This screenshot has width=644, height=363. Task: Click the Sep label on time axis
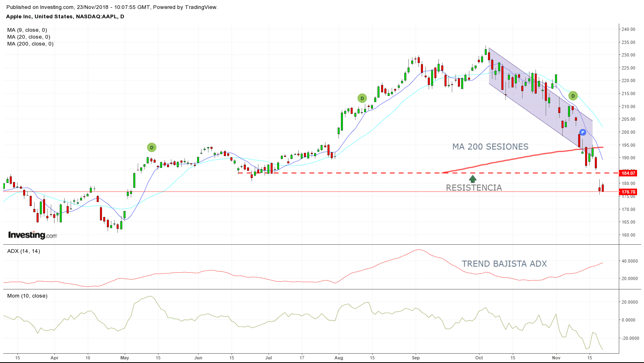(416, 358)
